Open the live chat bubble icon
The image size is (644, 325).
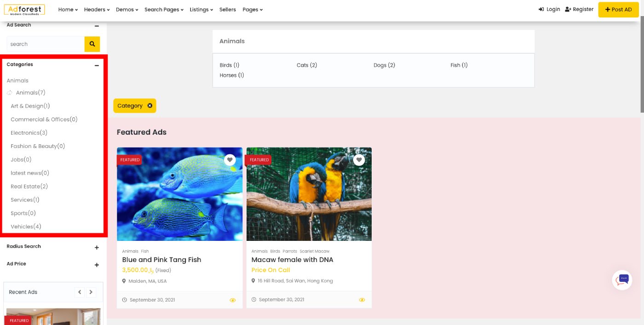(622, 279)
